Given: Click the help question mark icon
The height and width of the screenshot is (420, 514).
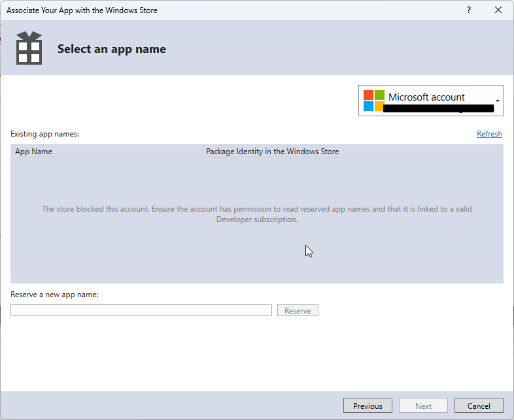Looking at the screenshot, I should pos(469,10).
